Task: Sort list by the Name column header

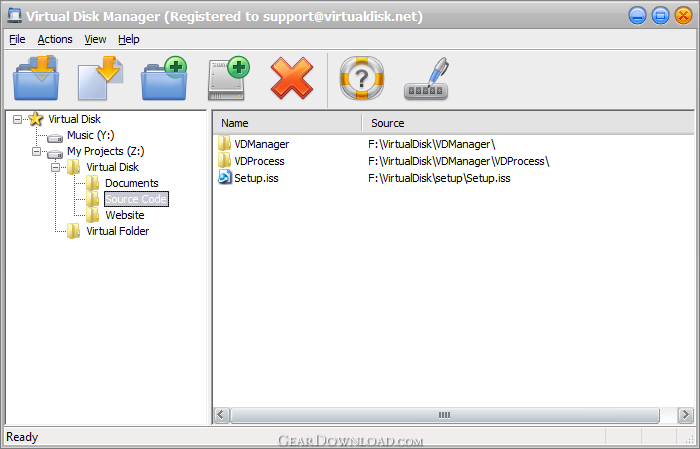Action: point(287,123)
